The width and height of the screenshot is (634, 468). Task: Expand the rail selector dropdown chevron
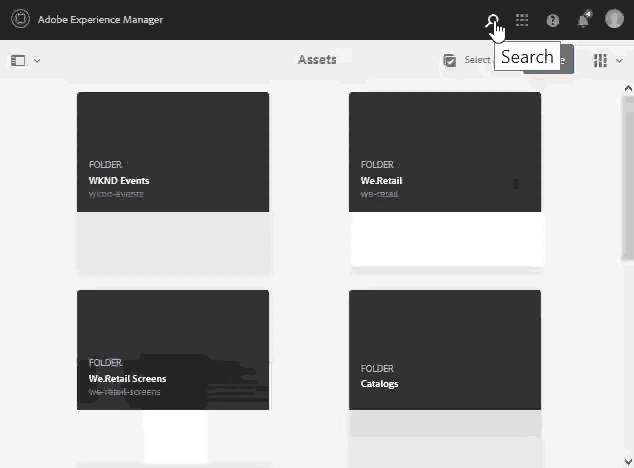(37, 61)
